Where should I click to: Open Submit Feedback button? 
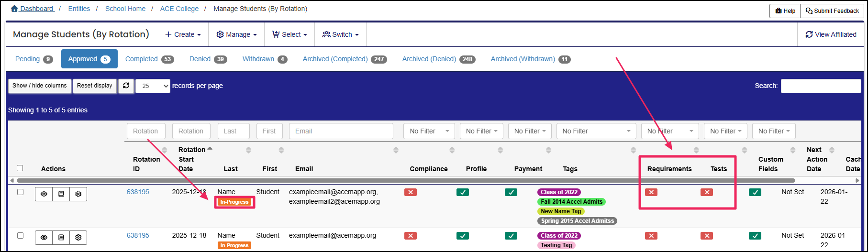832,11
